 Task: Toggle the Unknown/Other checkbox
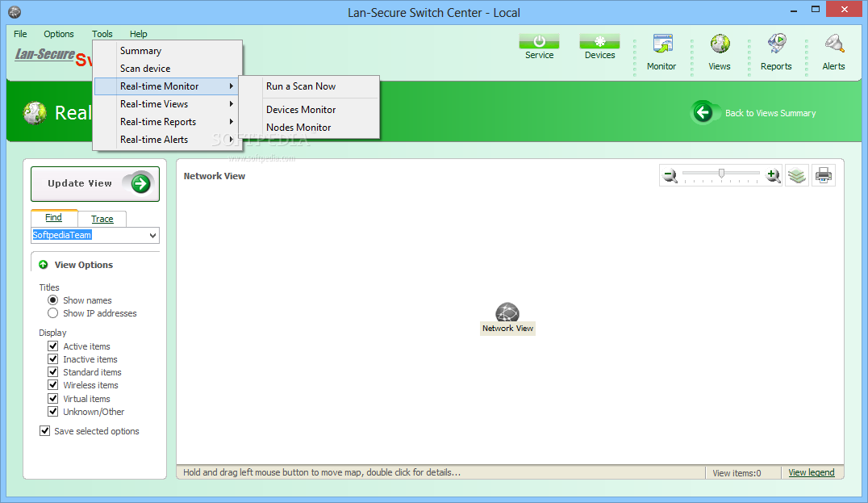(x=52, y=412)
